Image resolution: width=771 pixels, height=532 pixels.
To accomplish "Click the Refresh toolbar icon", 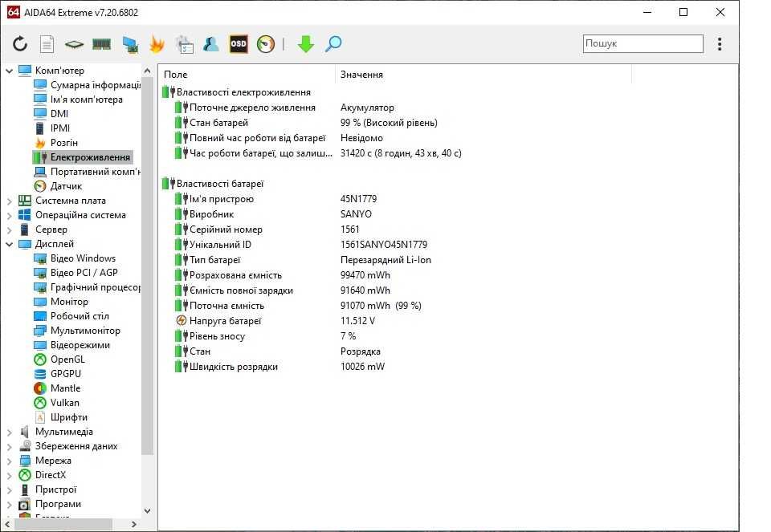I will (x=20, y=44).
